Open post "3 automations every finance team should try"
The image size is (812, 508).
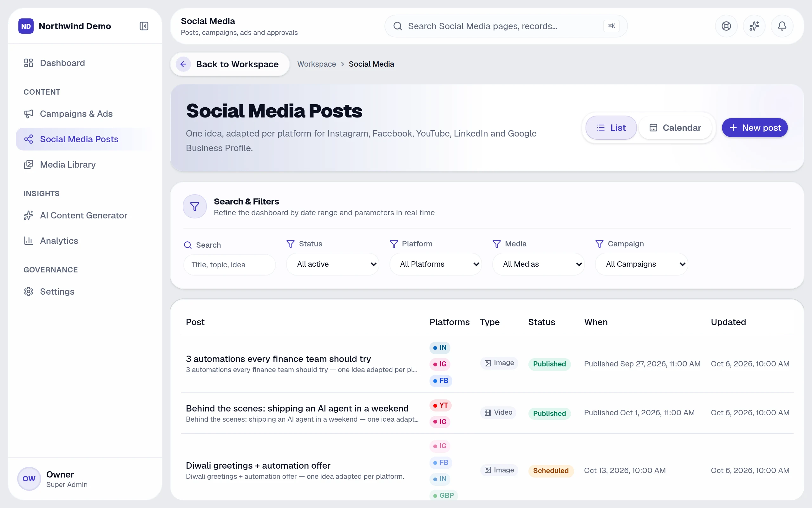pyautogui.click(x=278, y=359)
